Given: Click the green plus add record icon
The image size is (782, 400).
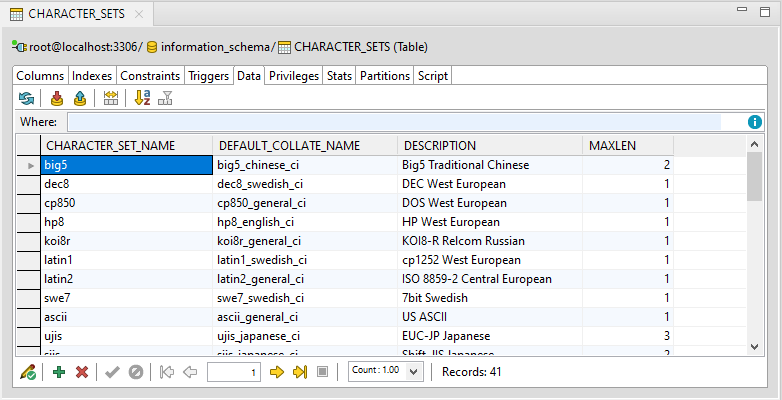Looking at the screenshot, I should click(x=59, y=372).
